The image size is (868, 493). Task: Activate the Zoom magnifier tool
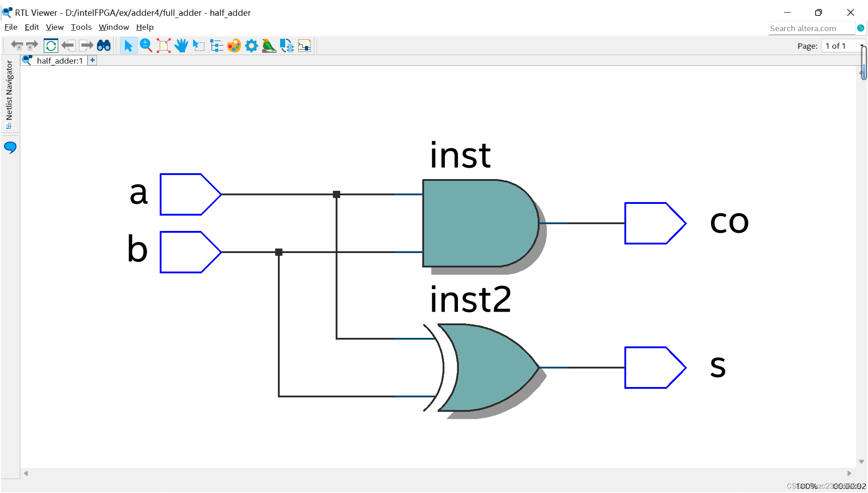coord(146,46)
